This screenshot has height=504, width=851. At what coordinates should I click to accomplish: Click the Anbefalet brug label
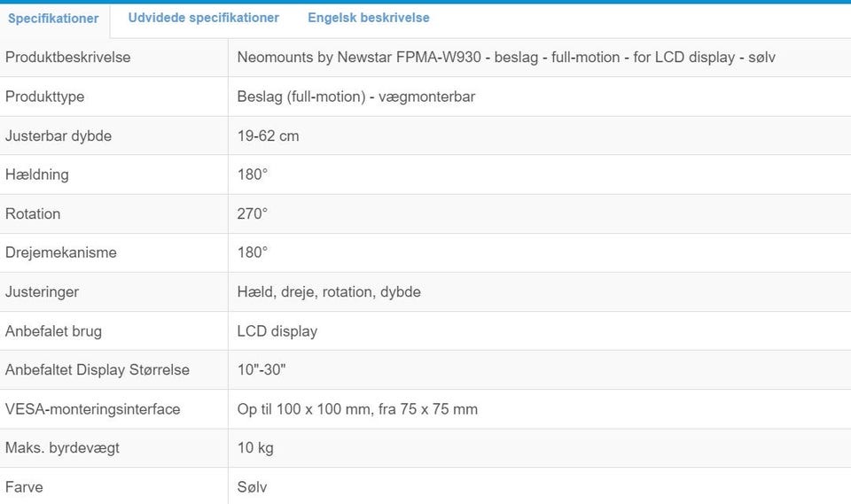(x=53, y=331)
